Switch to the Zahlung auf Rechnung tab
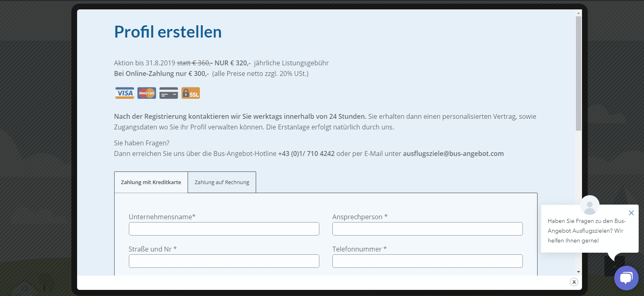Viewport: 644px width, 296px height. (x=222, y=182)
